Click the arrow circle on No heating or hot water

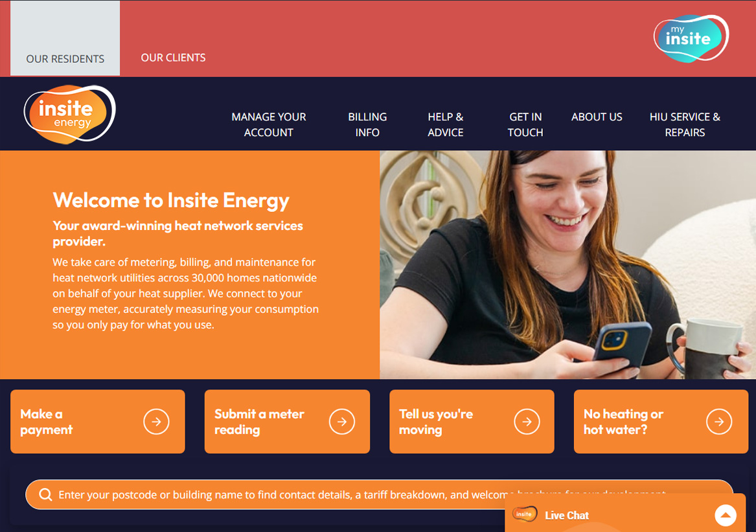coord(719,422)
